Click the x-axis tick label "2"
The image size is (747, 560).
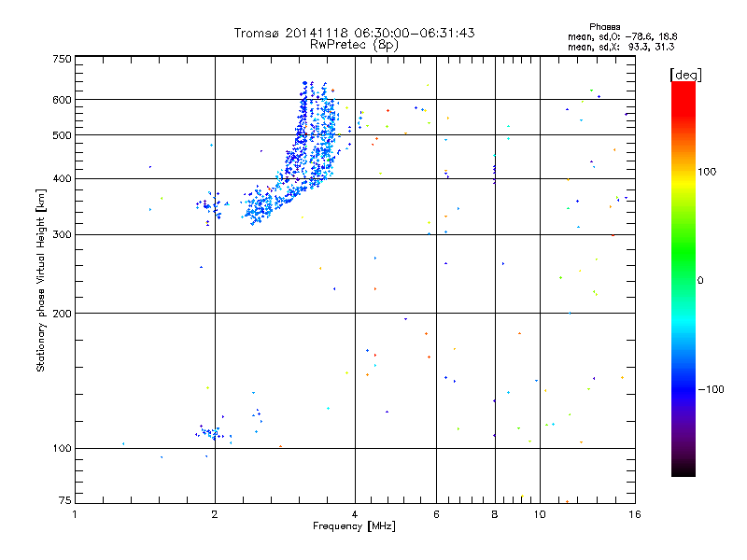[215, 514]
